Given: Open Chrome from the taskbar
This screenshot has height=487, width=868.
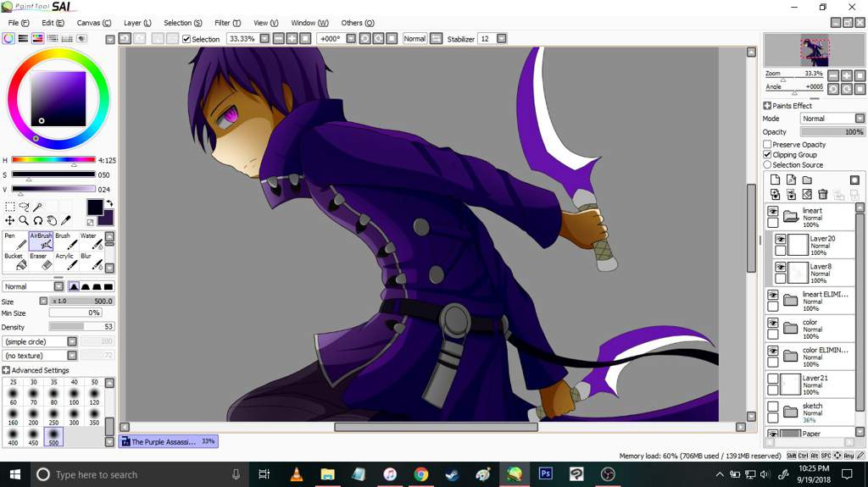Looking at the screenshot, I should point(421,474).
